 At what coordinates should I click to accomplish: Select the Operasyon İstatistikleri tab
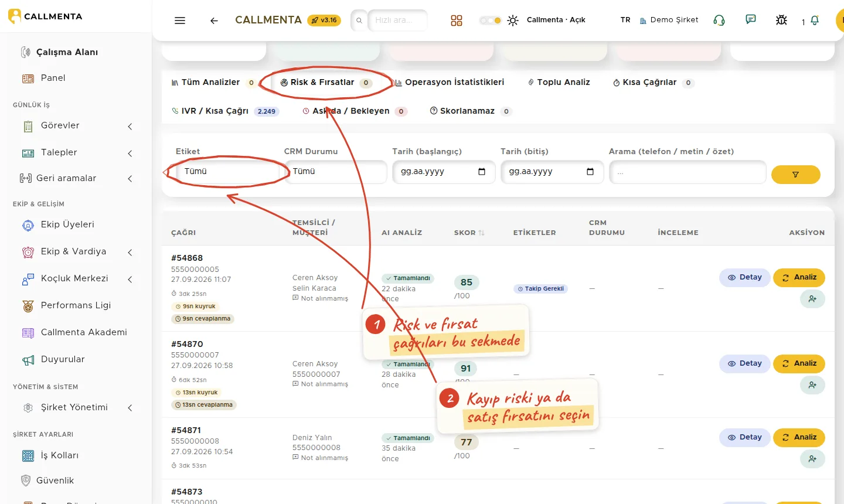[x=450, y=83]
